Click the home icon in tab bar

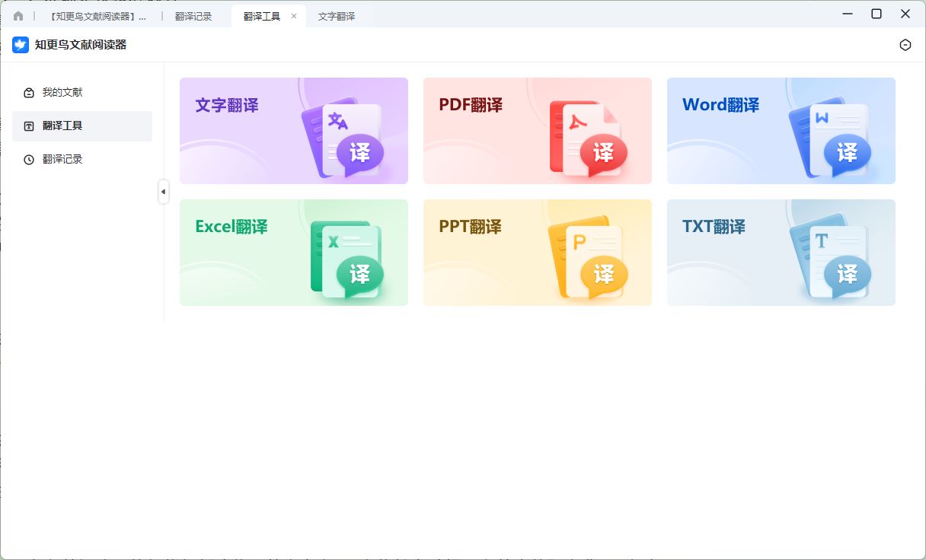pos(18,16)
